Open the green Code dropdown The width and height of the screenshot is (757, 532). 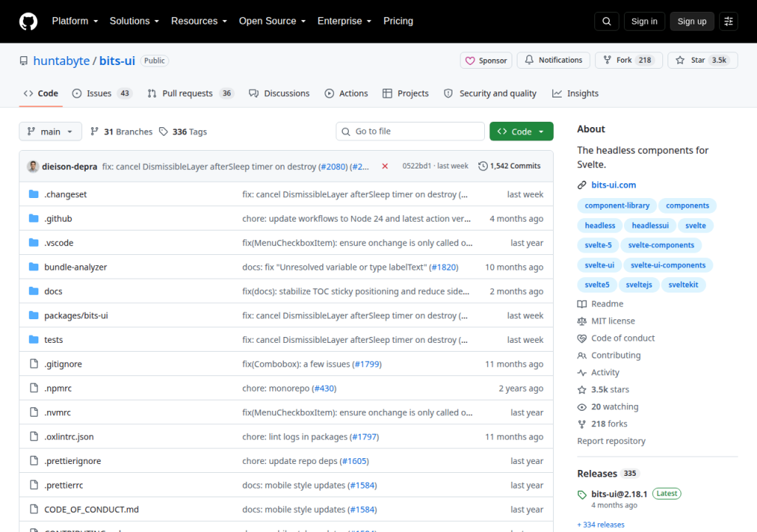click(x=521, y=132)
